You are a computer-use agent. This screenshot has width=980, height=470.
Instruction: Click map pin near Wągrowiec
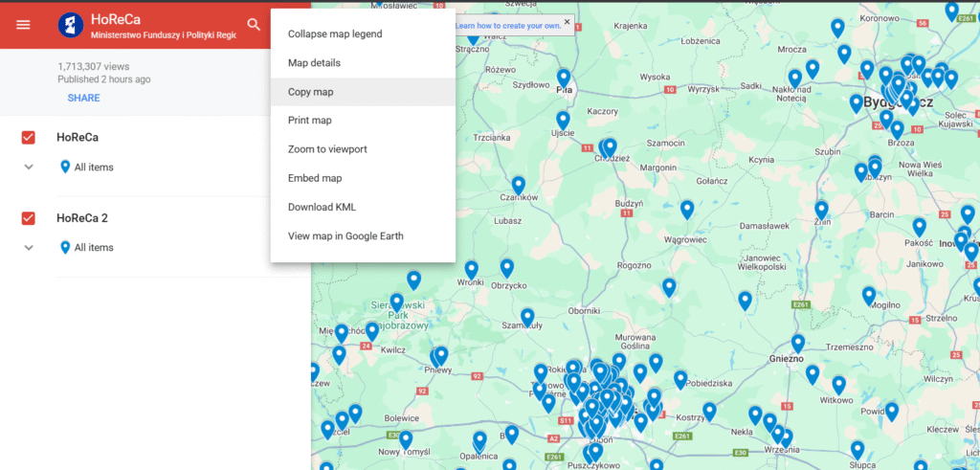[x=687, y=209]
